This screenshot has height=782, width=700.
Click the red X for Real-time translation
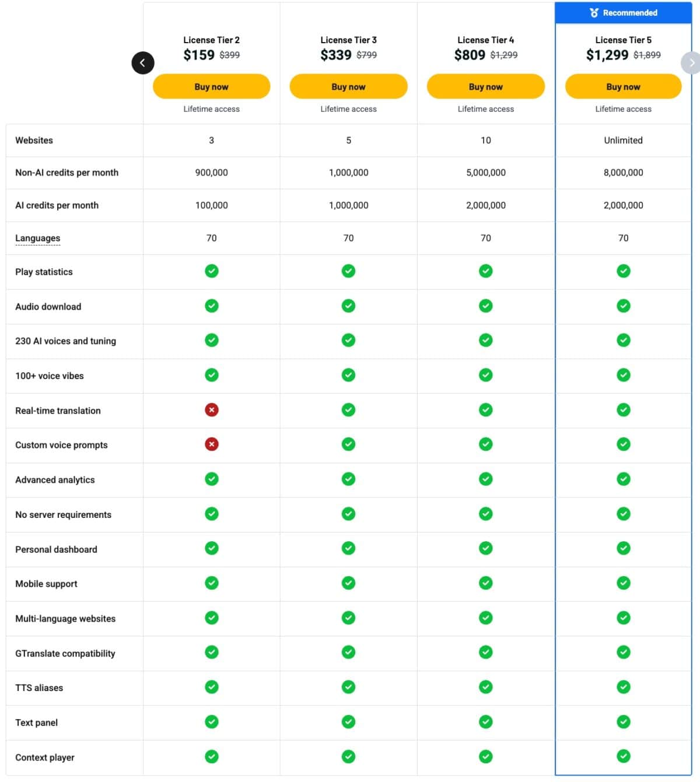[212, 410]
